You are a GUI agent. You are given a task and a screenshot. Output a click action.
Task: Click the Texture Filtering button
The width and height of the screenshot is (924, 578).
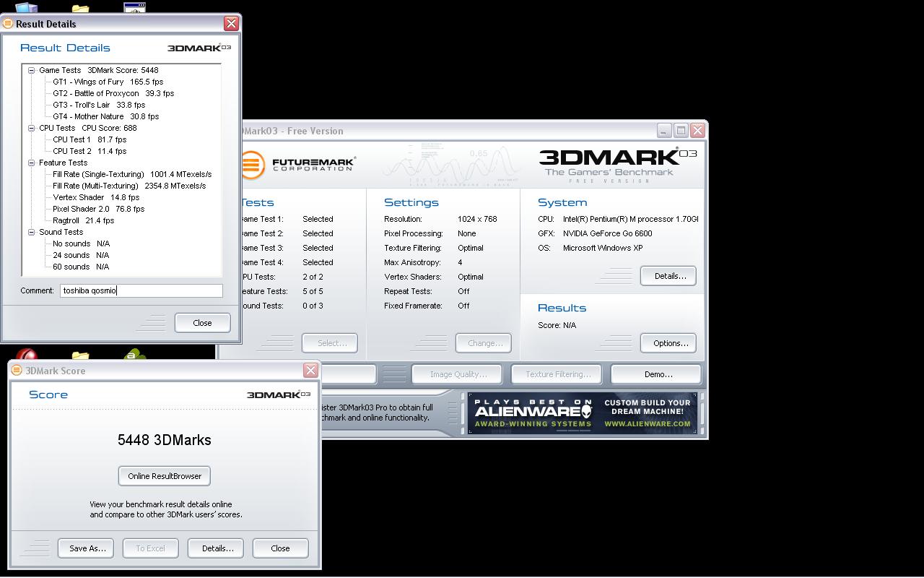pos(558,374)
